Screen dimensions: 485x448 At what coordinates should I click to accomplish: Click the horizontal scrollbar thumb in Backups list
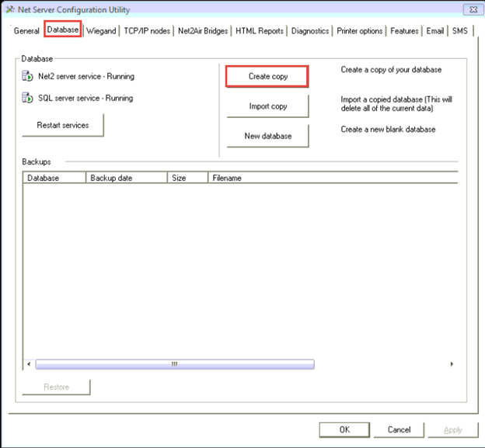[x=175, y=364]
